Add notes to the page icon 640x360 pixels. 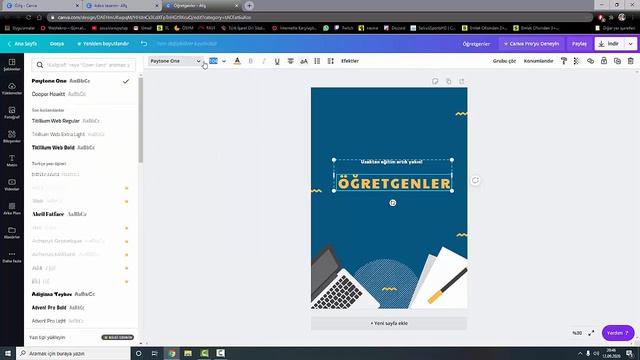click(435, 81)
